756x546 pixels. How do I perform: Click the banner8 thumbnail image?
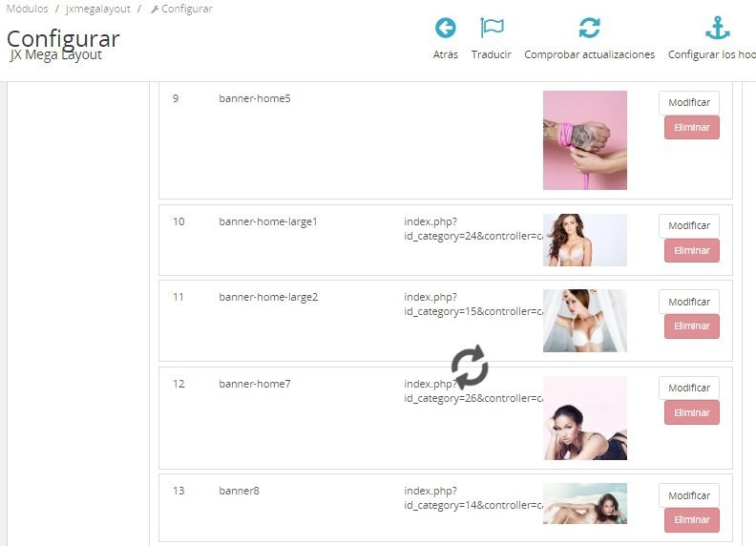click(585, 504)
